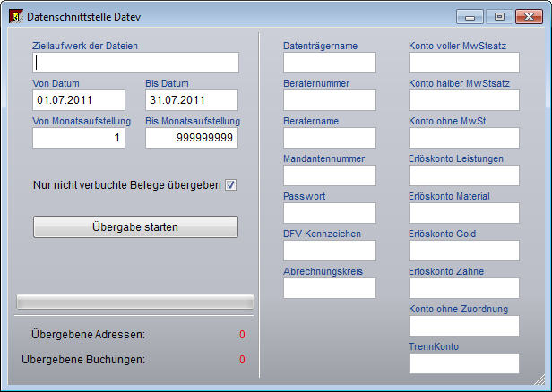Click the Übergebene Buchungen count value

(x=242, y=359)
